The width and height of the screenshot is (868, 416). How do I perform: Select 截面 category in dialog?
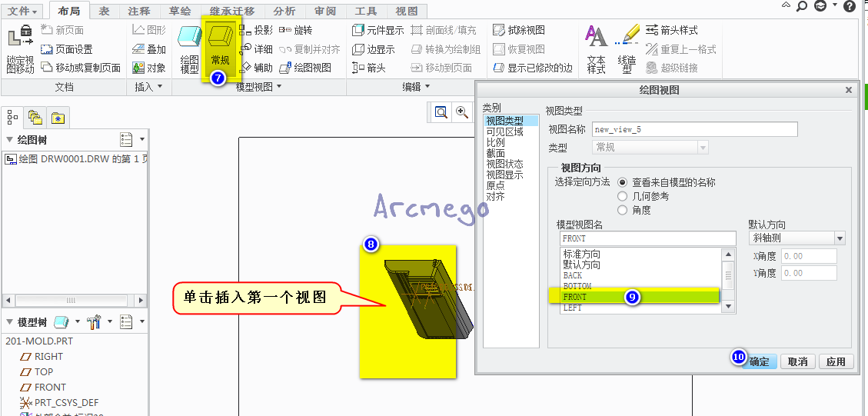(495, 154)
